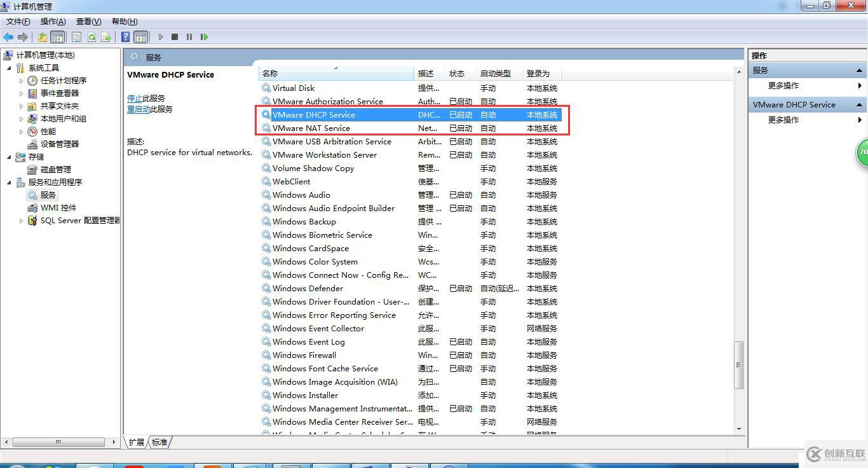Select the VMware NAT Service row
The width and height of the screenshot is (868, 468).
(410, 128)
